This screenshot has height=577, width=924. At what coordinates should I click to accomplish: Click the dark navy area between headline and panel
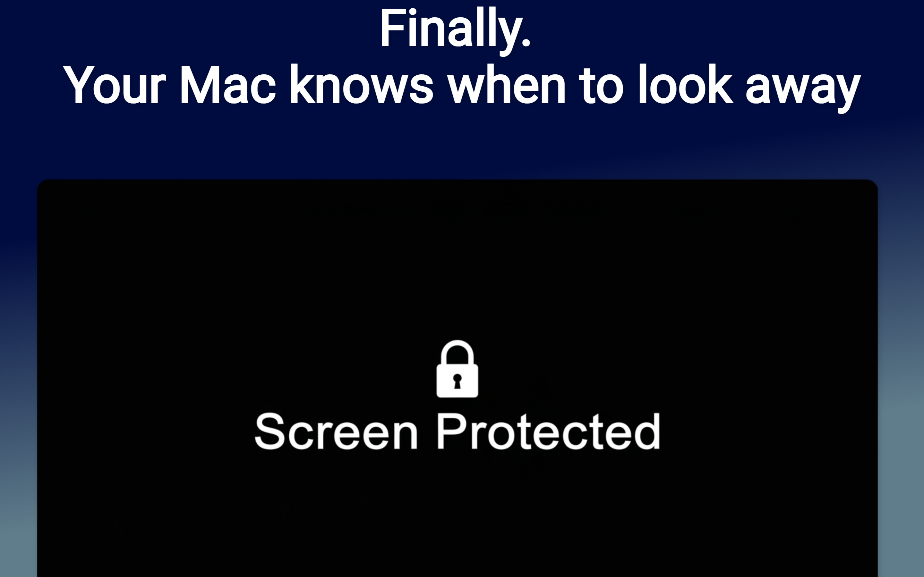[x=462, y=147]
